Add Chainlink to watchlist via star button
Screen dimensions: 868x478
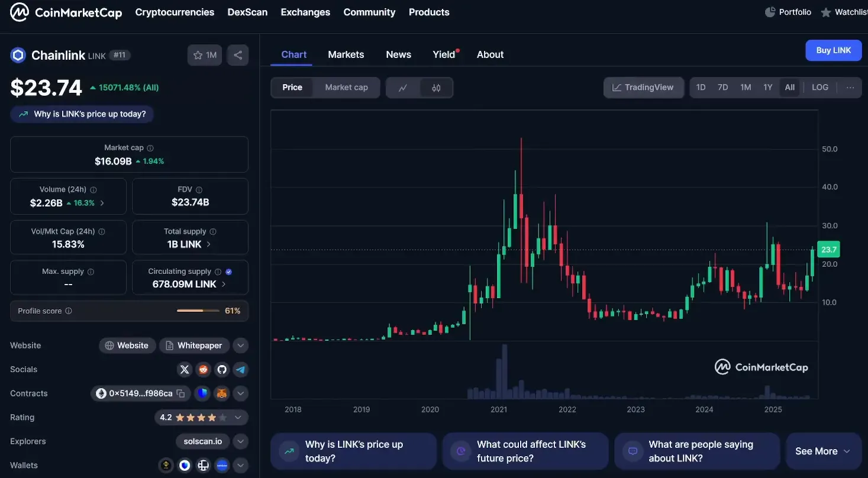[205, 55]
